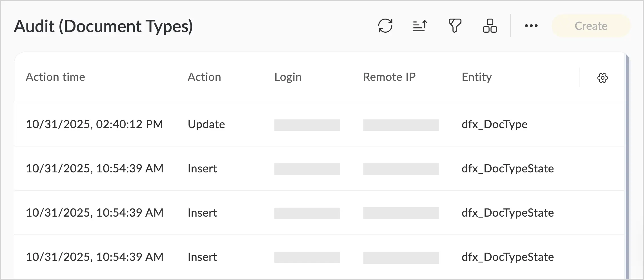Click the grouping blocks icon
The height and width of the screenshot is (280, 644).
click(x=490, y=26)
